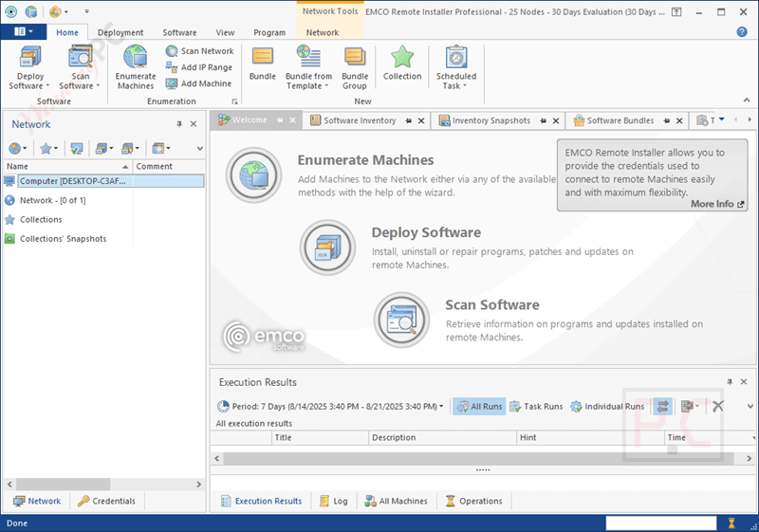Open the Log bottom tab
Screen dimensions: 759x532
[334, 501]
